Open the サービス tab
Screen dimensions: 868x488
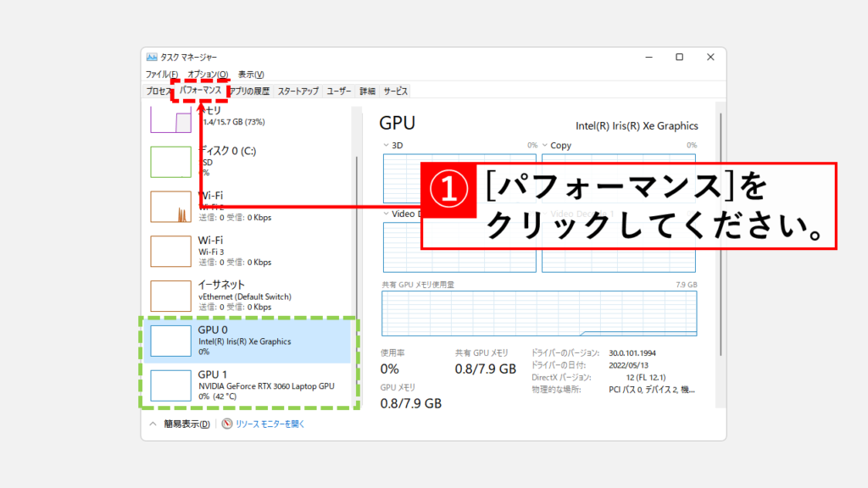click(x=395, y=91)
